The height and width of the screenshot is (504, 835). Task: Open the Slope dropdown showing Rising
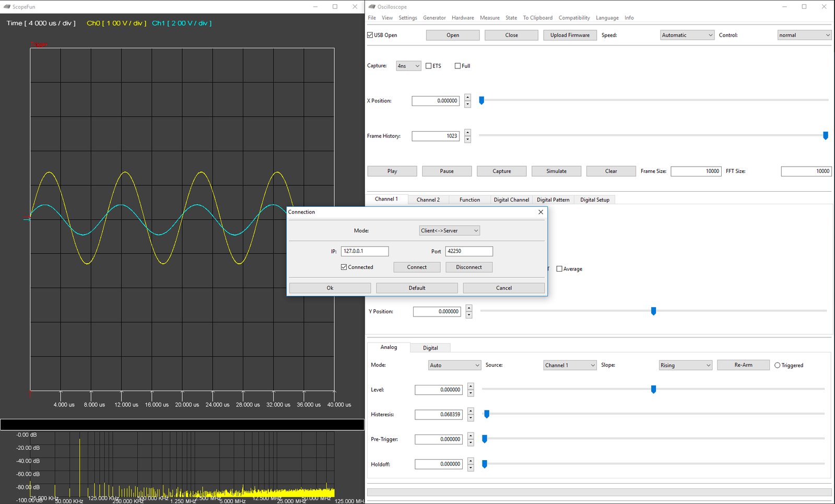686,365
